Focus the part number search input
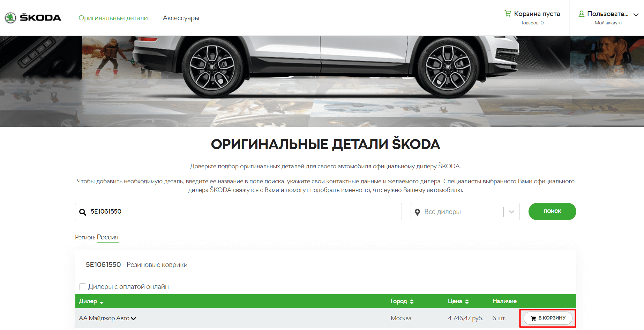The image size is (644, 330). pyautogui.click(x=238, y=212)
